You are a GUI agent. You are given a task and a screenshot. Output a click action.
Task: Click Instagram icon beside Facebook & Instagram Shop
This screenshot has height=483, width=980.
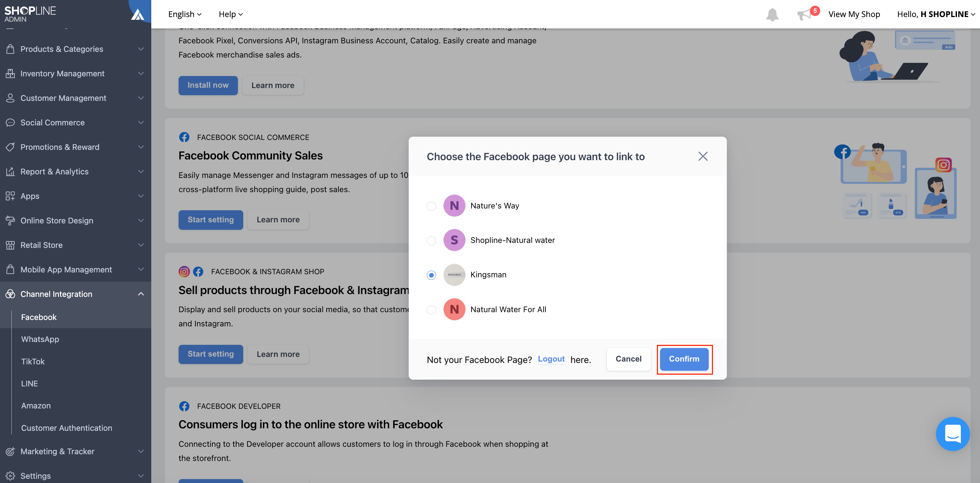pos(184,271)
